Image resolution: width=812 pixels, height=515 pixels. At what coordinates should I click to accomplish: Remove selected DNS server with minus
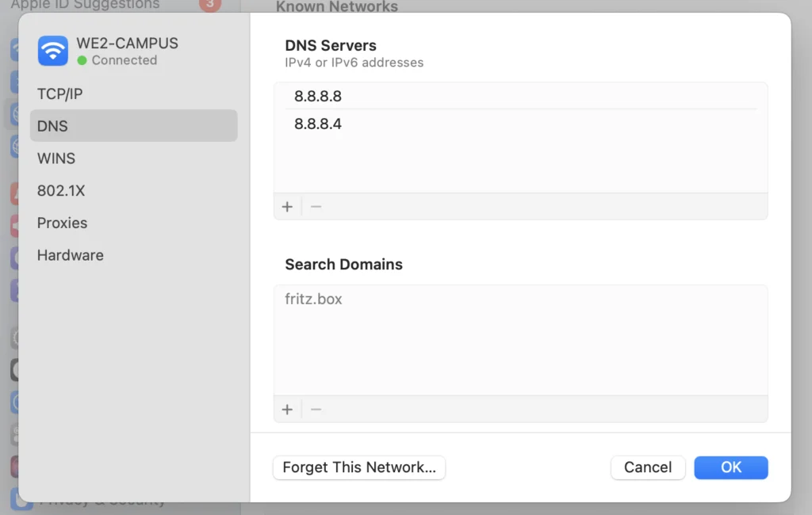tap(316, 207)
